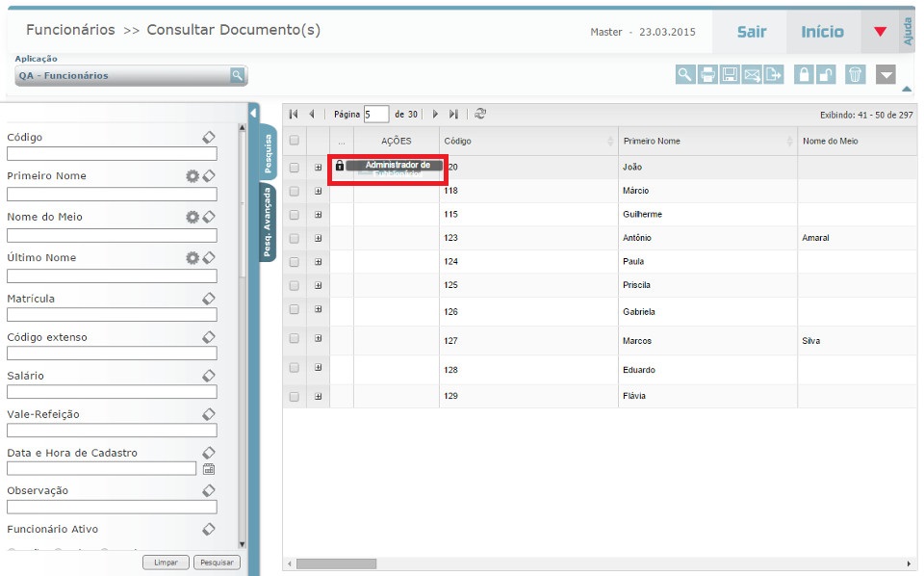Open the gray dropdown arrow in toolbar
Viewport: 924px width, 576px height.
(886, 75)
